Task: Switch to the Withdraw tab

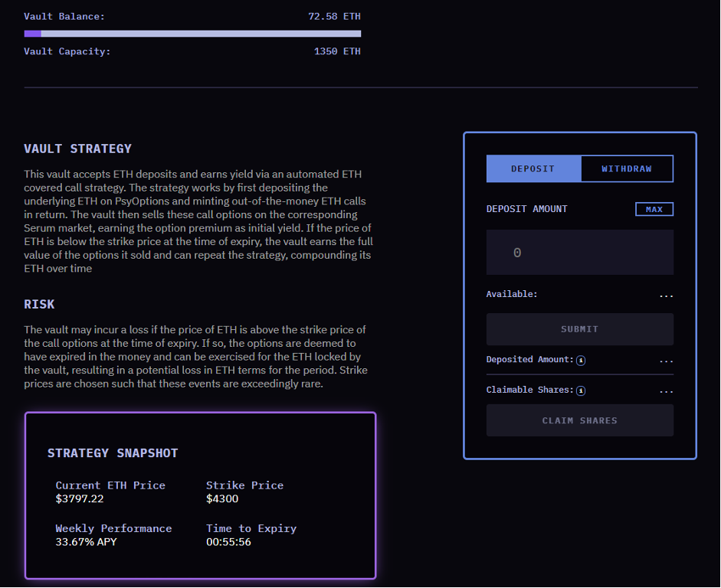Action: pos(626,169)
